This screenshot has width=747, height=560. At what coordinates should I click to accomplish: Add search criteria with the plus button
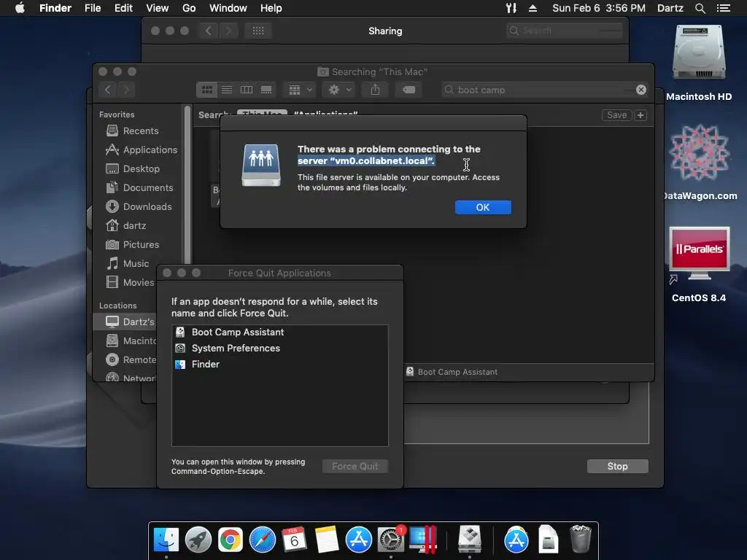(640, 115)
